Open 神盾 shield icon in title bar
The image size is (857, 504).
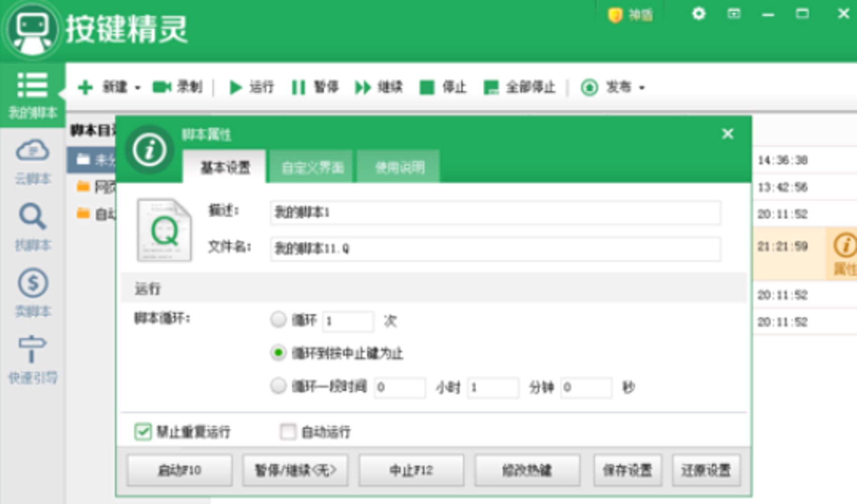click(x=630, y=15)
